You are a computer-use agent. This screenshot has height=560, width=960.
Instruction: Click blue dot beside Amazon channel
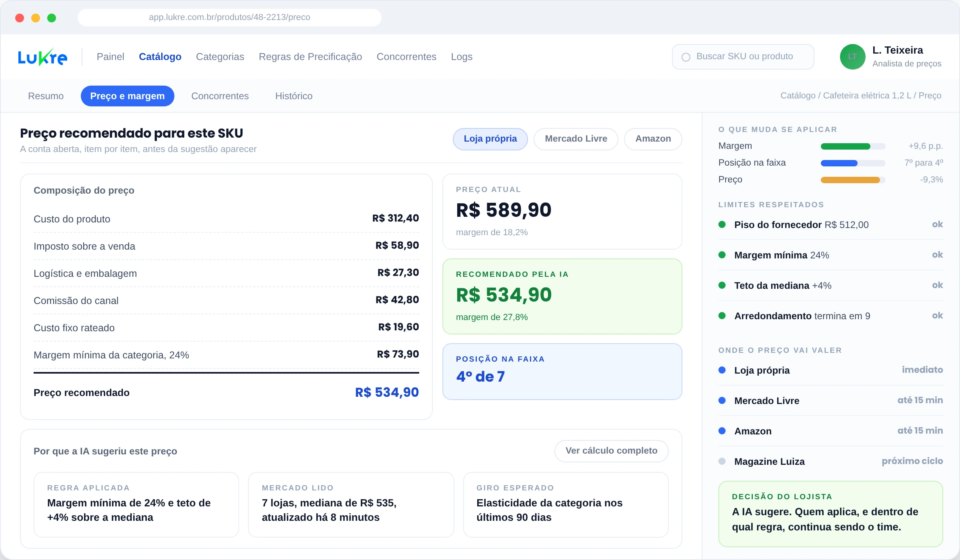[x=722, y=431]
